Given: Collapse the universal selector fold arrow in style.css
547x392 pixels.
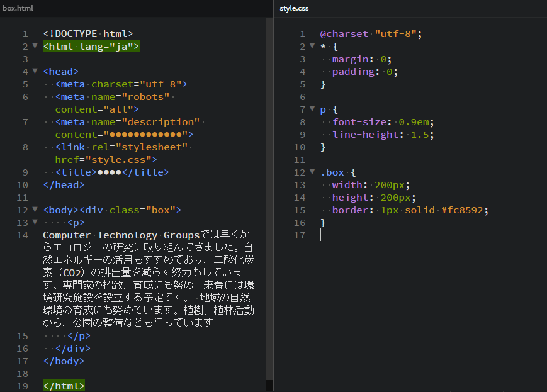Looking at the screenshot, I should coord(312,46).
